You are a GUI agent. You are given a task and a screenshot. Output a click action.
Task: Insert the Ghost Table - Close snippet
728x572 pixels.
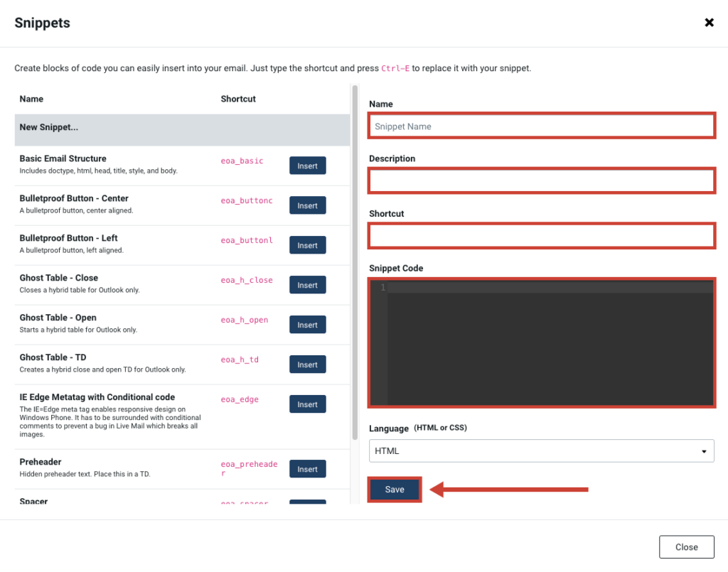point(307,286)
